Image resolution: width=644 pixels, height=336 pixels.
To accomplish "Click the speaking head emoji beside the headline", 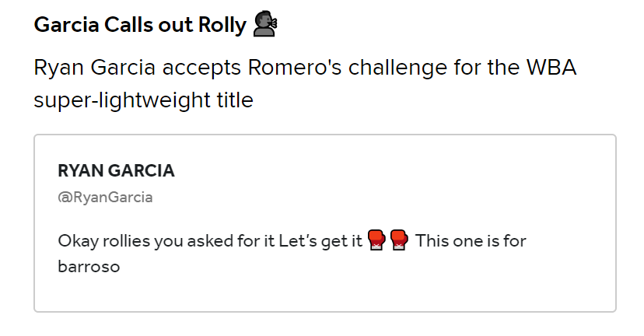I will click(x=265, y=24).
